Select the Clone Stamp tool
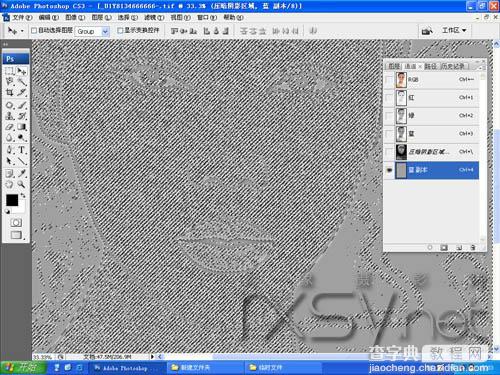The image size is (500, 375). (9, 116)
